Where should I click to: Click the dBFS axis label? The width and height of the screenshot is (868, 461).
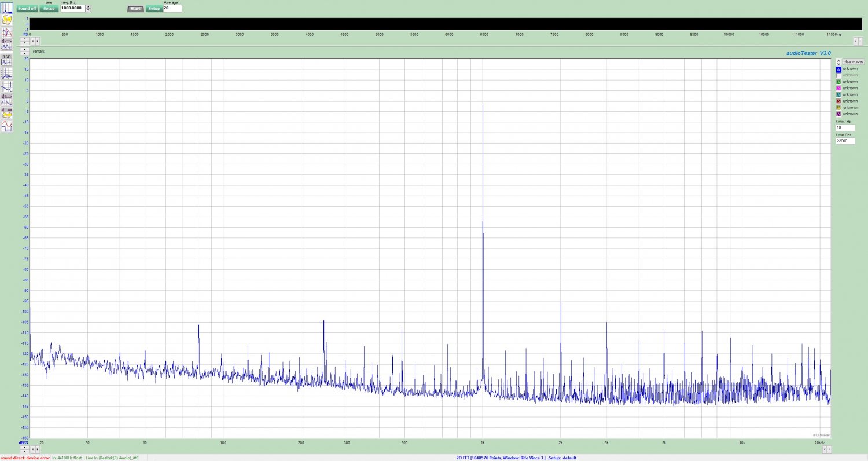pyautogui.click(x=23, y=442)
